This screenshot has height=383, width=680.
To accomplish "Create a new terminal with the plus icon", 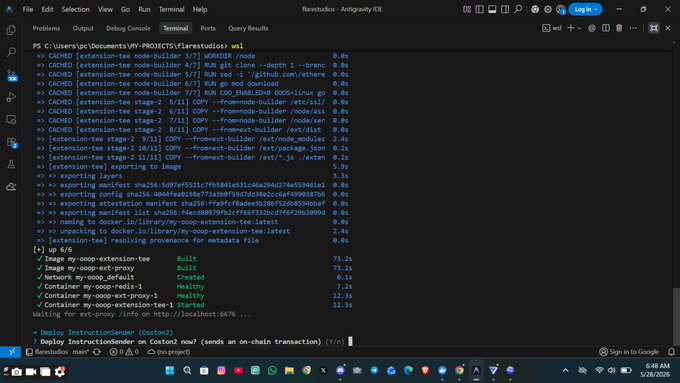I will tap(571, 28).
